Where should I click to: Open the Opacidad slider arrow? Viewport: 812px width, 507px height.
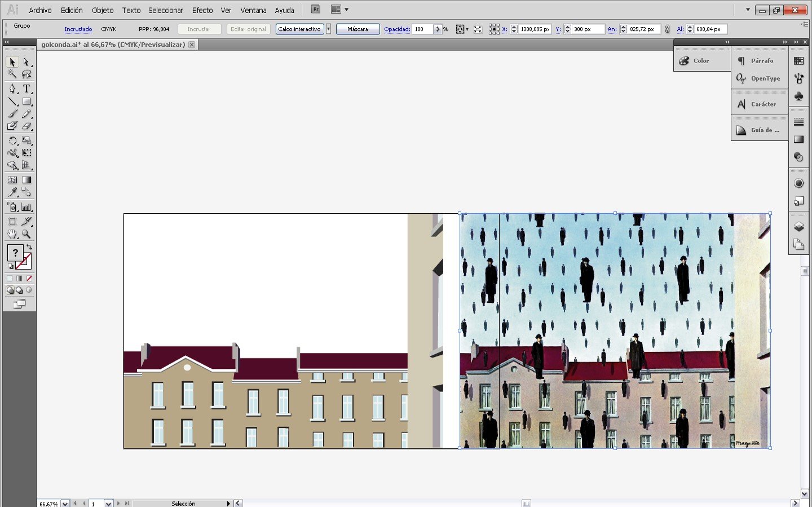[438, 29]
